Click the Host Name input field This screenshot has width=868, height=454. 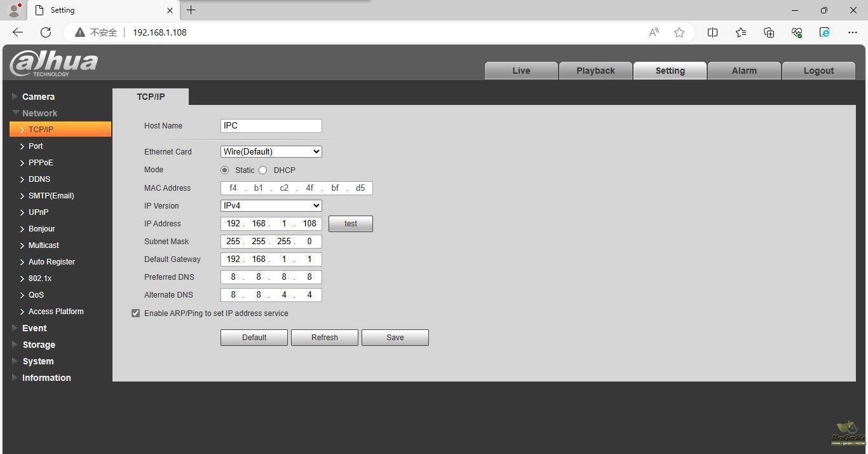coord(271,126)
